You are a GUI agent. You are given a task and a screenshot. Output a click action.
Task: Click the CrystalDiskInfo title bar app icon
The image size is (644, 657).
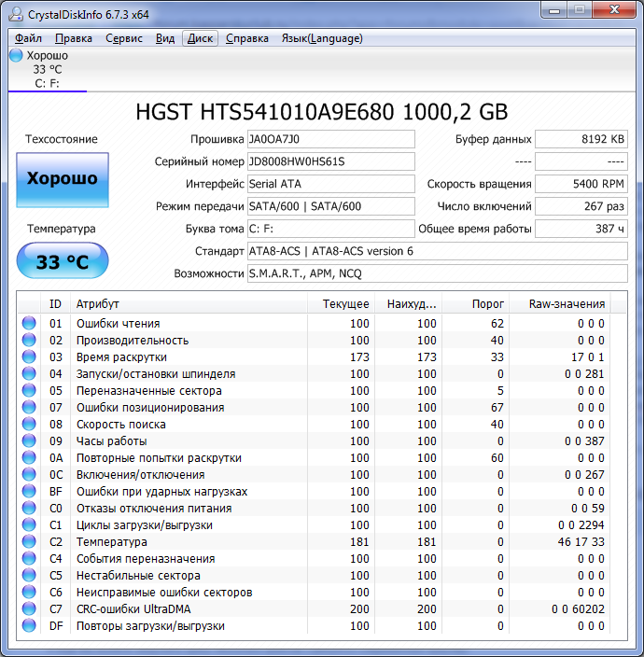coord(16,15)
